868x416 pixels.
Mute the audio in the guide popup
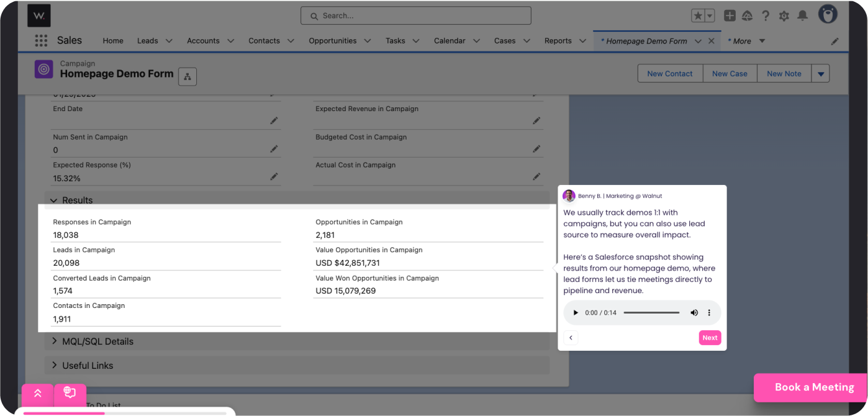tap(694, 313)
